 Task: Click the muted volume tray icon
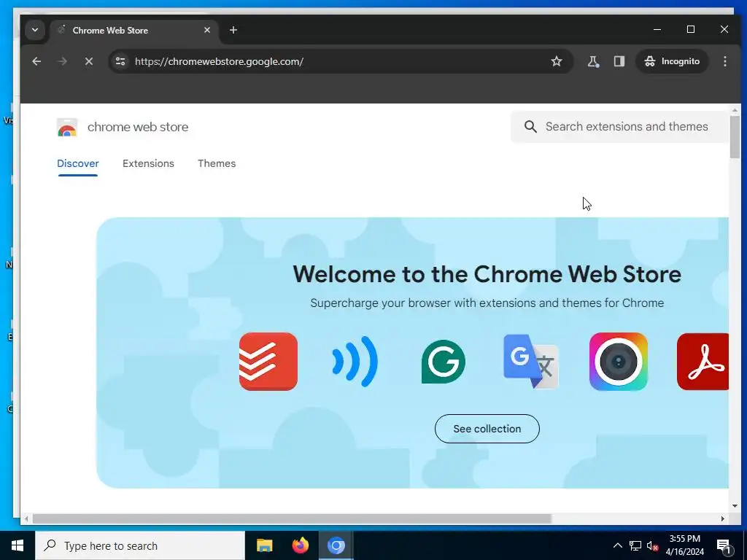pos(652,545)
